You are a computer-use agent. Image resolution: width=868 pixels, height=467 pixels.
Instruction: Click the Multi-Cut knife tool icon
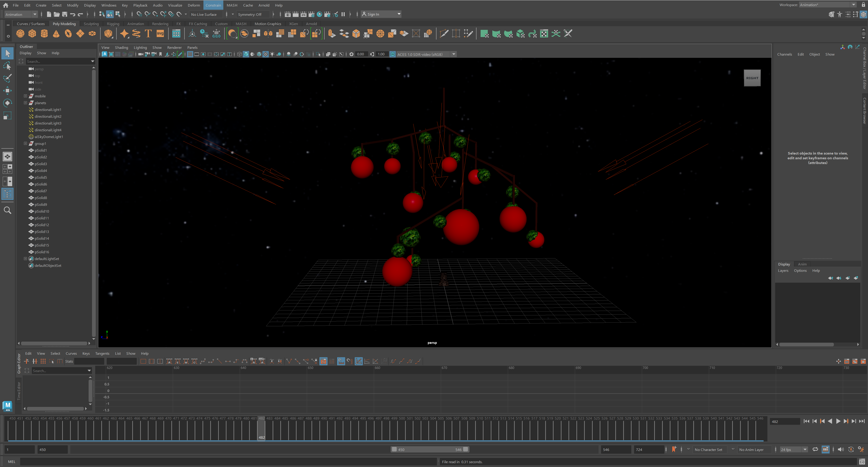coord(444,34)
